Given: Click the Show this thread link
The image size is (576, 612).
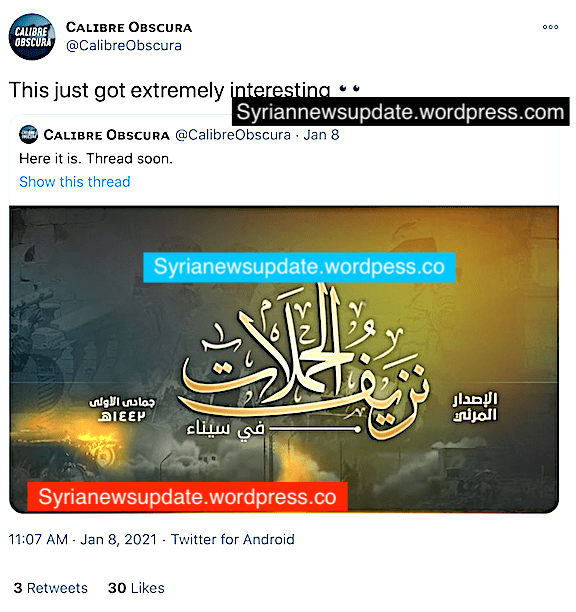Looking at the screenshot, I should tap(75, 182).
